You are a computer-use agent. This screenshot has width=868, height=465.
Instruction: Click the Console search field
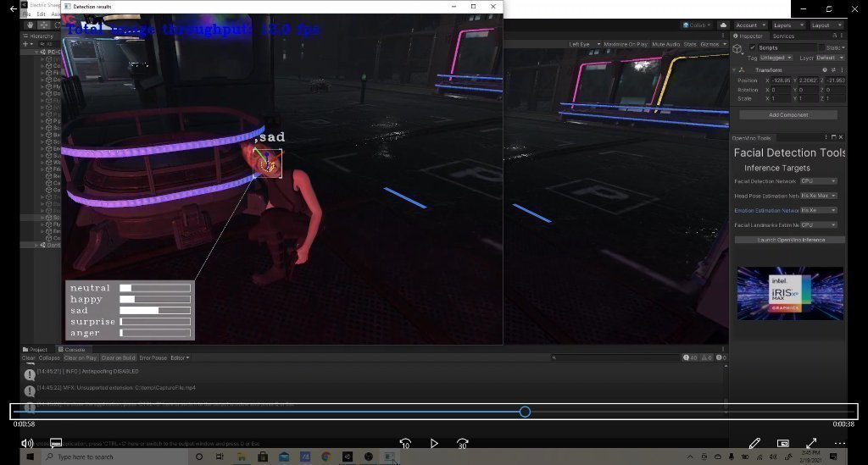615,357
